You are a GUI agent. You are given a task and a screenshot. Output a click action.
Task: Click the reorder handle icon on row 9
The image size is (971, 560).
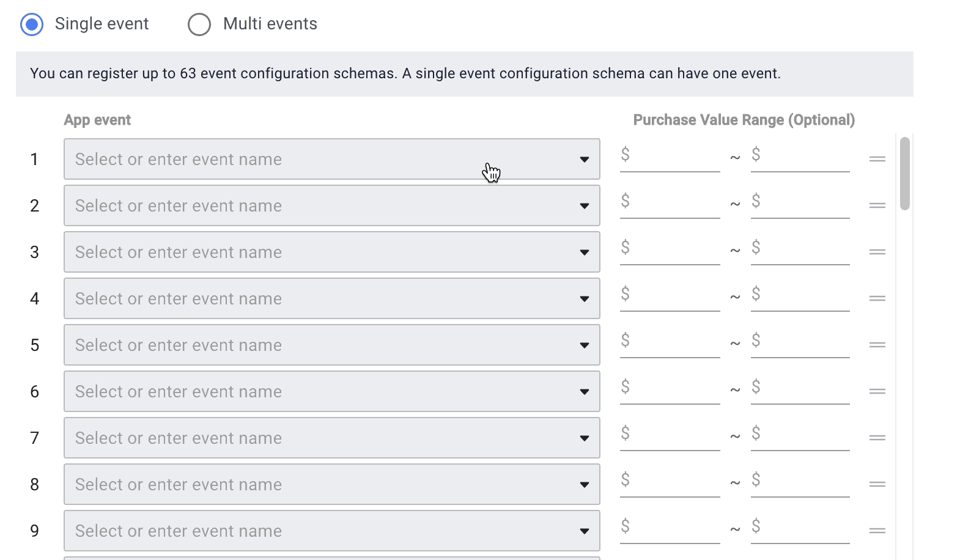[x=877, y=531]
